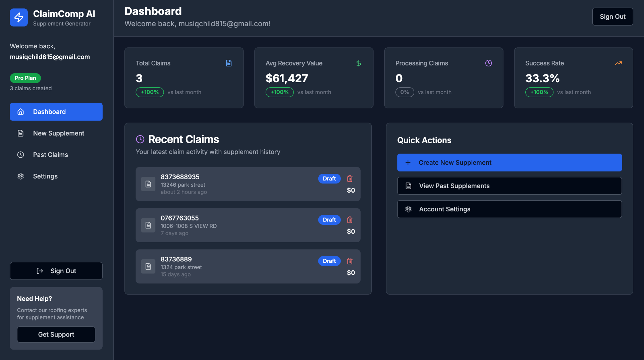The image size is (644, 360).
Task: Click the trending arrow icon on Success Rate
Action: pos(618,63)
